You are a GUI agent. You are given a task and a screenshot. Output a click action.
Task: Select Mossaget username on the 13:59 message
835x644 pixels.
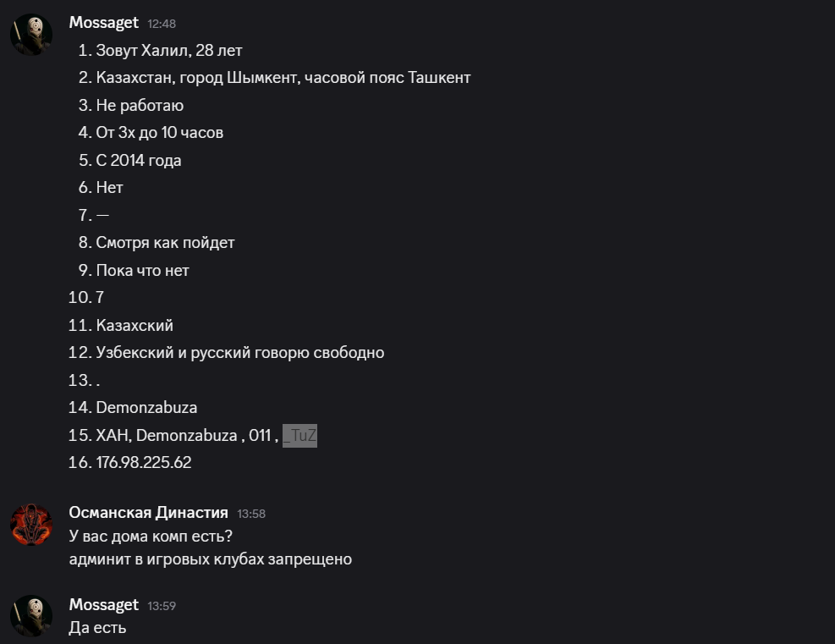point(103,604)
